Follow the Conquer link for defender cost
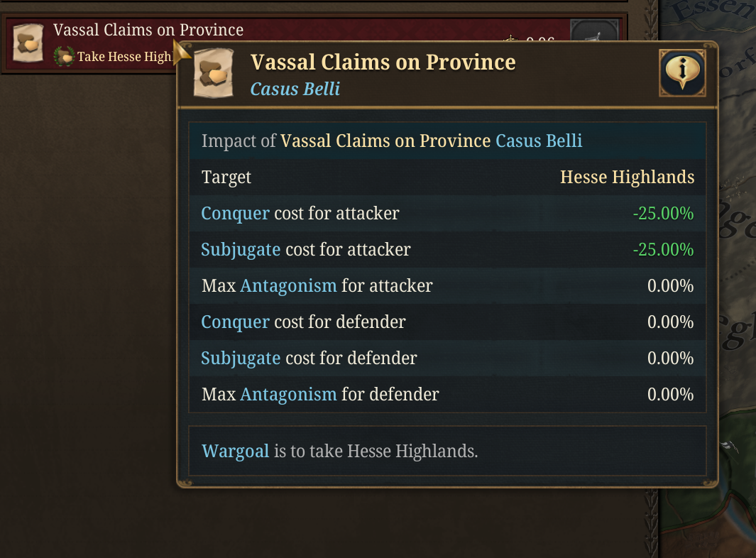This screenshot has width=756, height=558. point(235,322)
